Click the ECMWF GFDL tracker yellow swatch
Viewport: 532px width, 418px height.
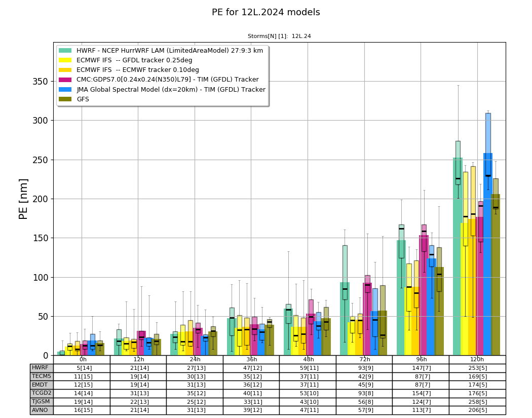[65, 60]
